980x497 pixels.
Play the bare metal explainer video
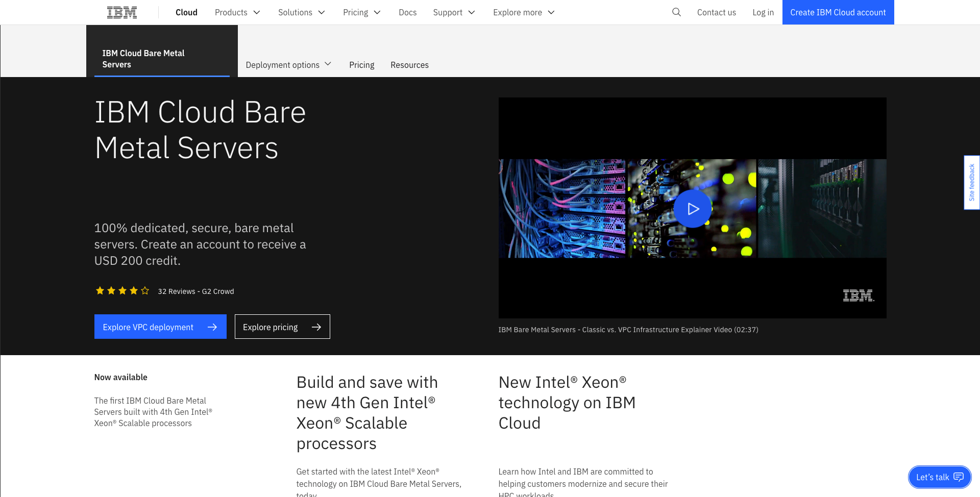coord(692,209)
